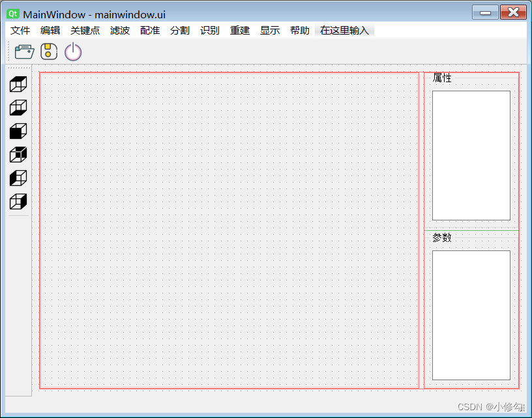Click the Open folder toolbar icon
The image size is (532, 418).
[x=24, y=52]
